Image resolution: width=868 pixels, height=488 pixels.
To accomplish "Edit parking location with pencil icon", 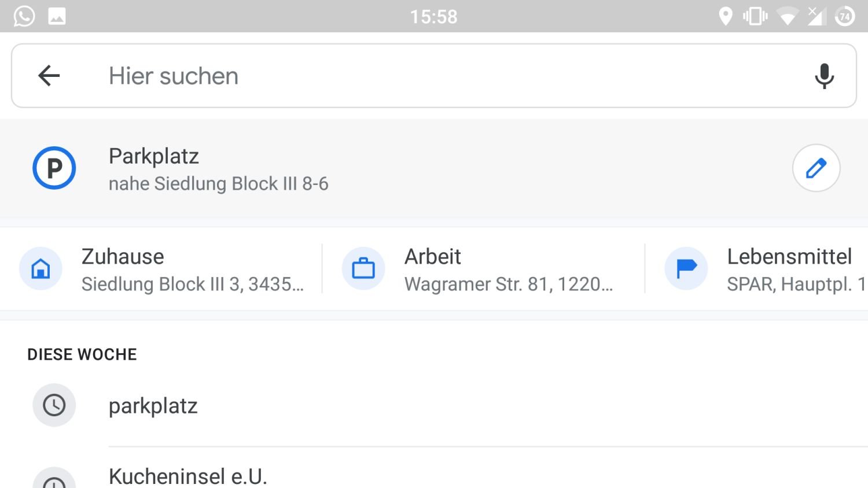I will click(x=816, y=168).
